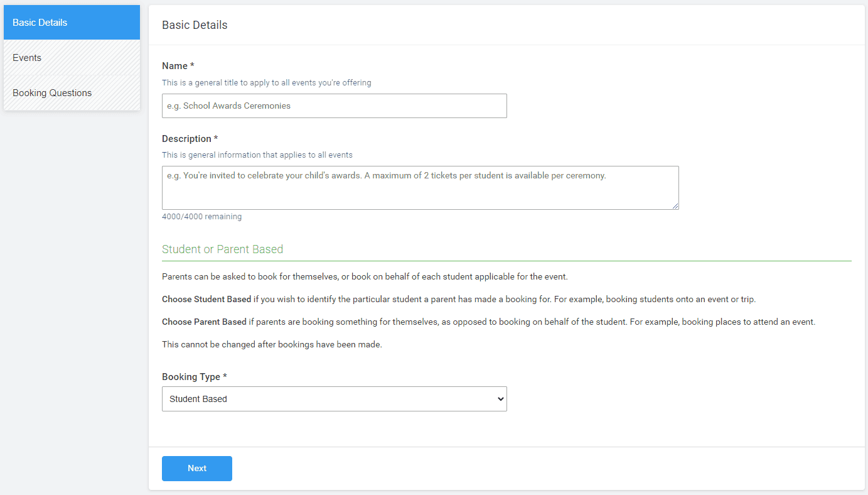
Task: Click the 4000/4000 remaining character counter
Action: pyautogui.click(x=201, y=216)
